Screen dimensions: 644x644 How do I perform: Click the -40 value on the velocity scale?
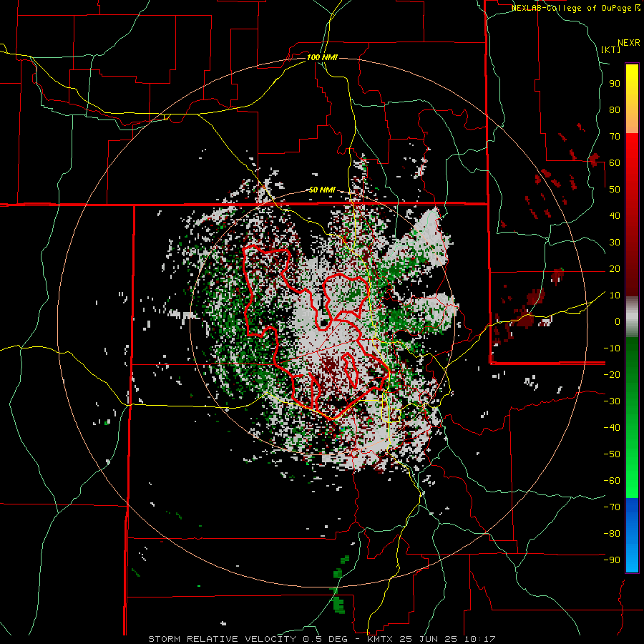612,428
